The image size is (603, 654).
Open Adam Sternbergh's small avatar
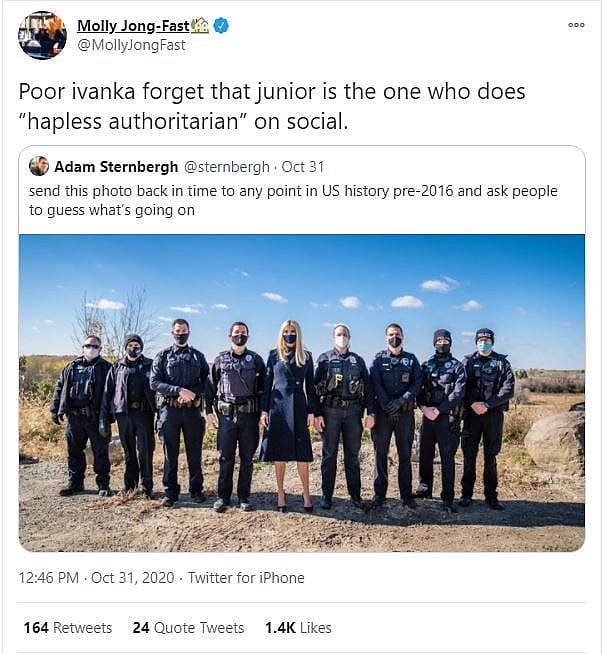(x=39, y=166)
